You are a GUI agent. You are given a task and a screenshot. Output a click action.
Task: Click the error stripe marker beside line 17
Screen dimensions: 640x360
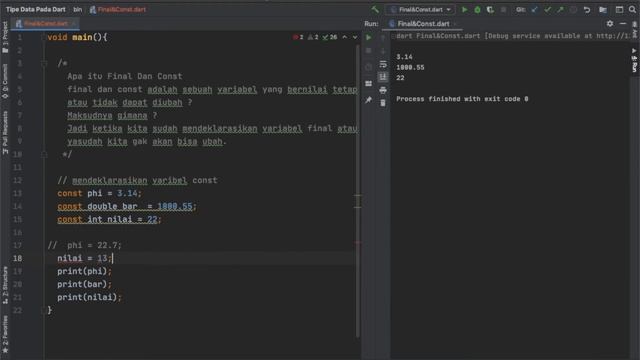(358, 243)
